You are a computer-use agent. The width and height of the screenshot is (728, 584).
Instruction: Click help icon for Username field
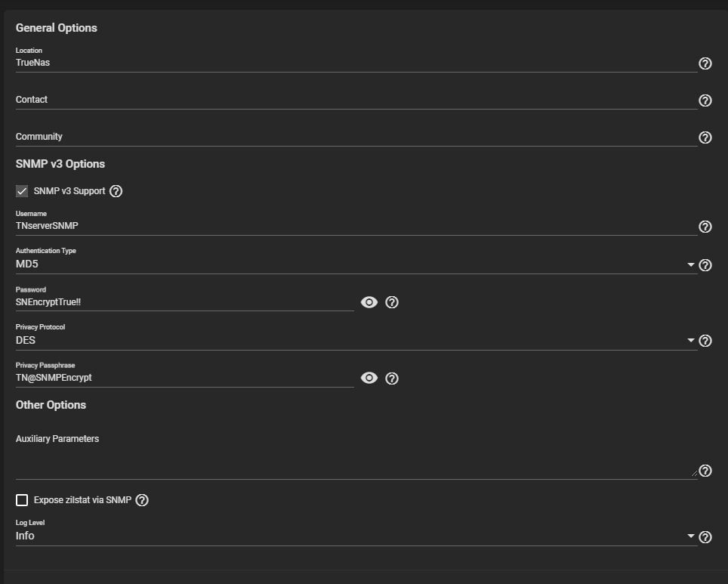coord(705,227)
